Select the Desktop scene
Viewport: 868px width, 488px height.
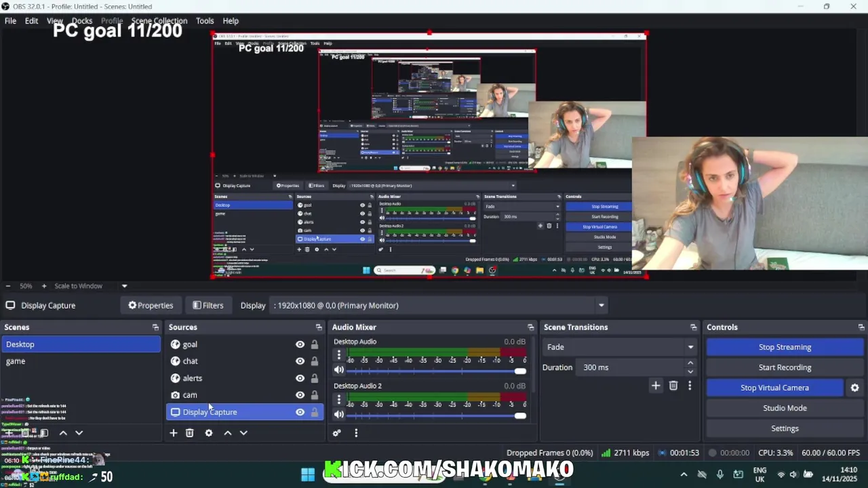pos(80,344)
